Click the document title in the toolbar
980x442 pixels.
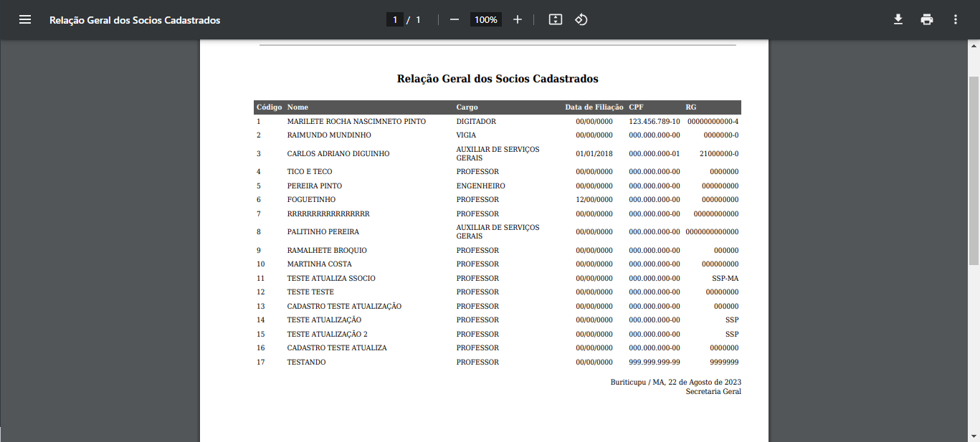tap(135, 20)
